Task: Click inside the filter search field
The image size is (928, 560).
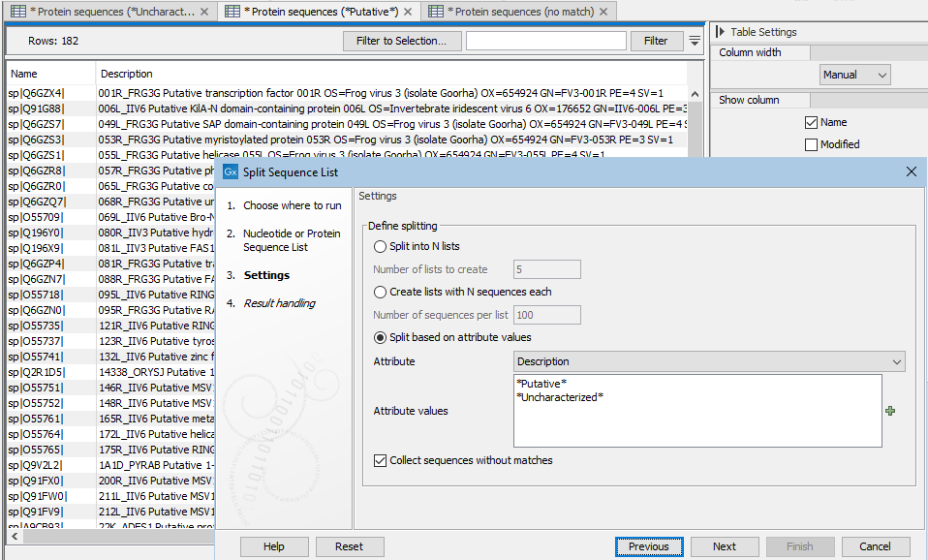Action: pos(545,41)
